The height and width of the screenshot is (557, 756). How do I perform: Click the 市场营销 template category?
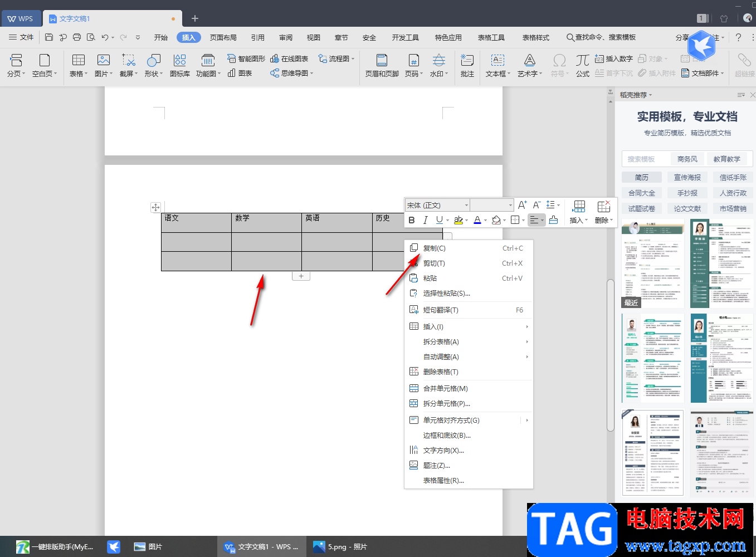(x=733, y=208)
